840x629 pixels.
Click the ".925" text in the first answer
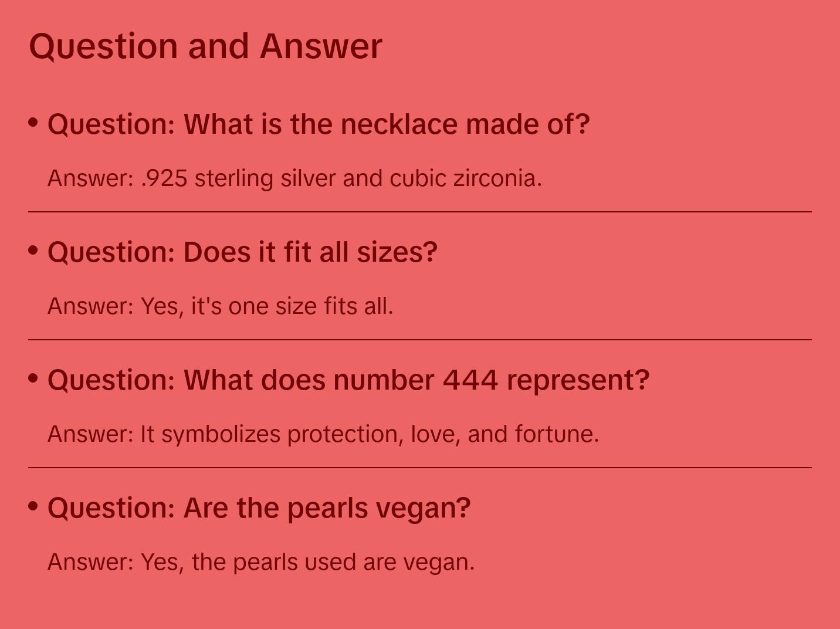[164, 178]
